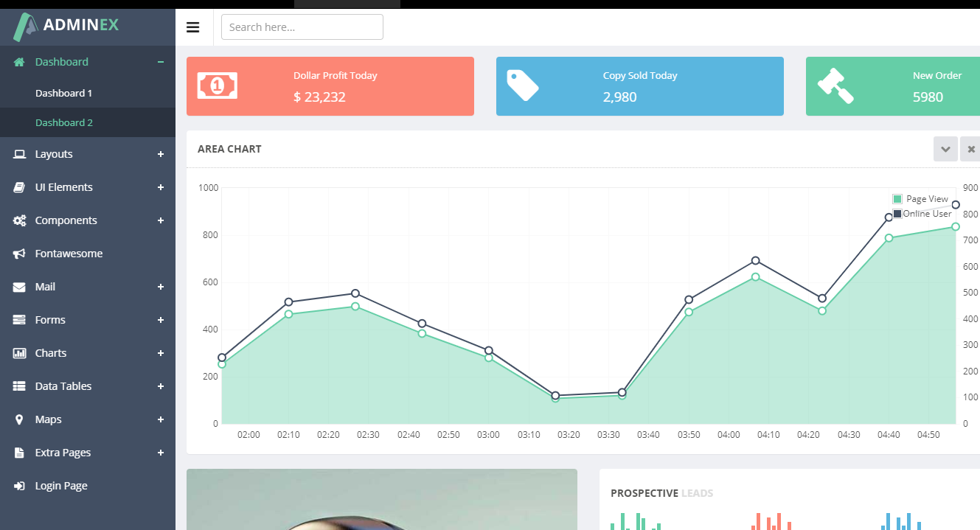Click the Dollar Profit Today card

click(x=330, y=86)
